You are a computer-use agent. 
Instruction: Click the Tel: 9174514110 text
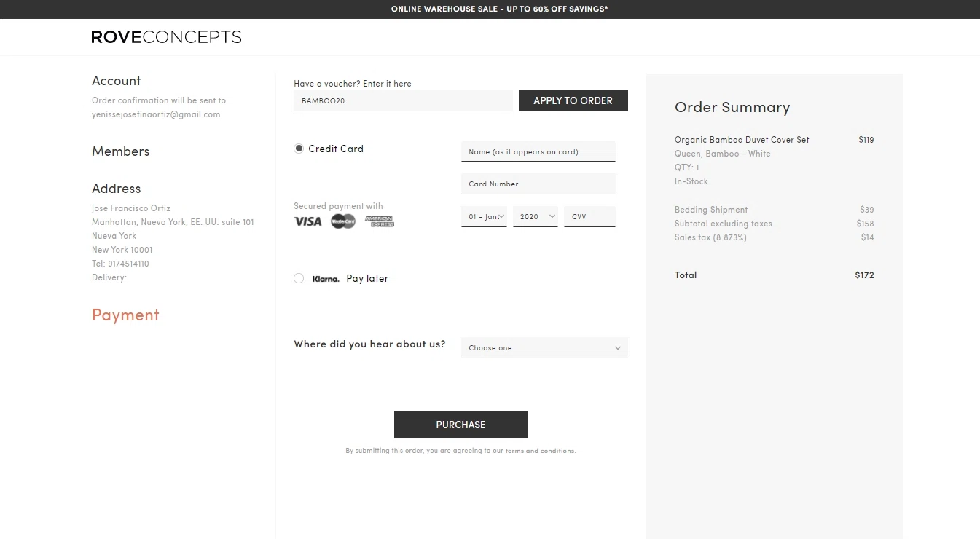coord(120,264)
